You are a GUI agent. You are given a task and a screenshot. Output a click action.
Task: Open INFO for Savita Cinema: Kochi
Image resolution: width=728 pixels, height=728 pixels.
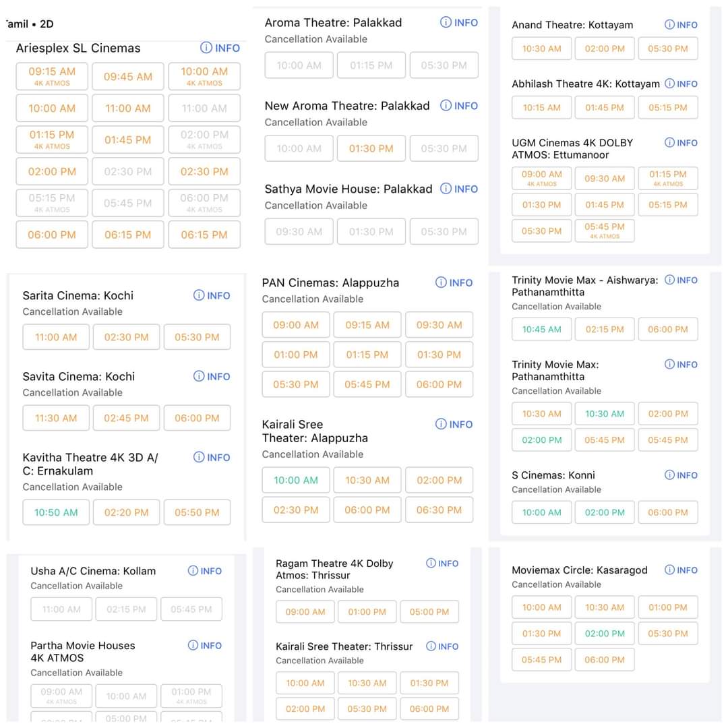coord(212,376)
